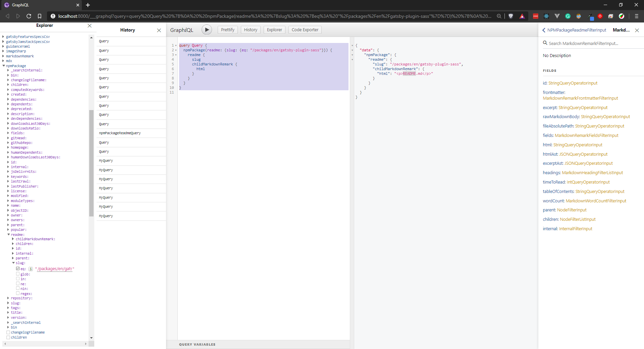Screen dimensions: 644x349
Task: Open the Vue devtools extension icon
Action: pyautogui.click(x=557, y=16)
